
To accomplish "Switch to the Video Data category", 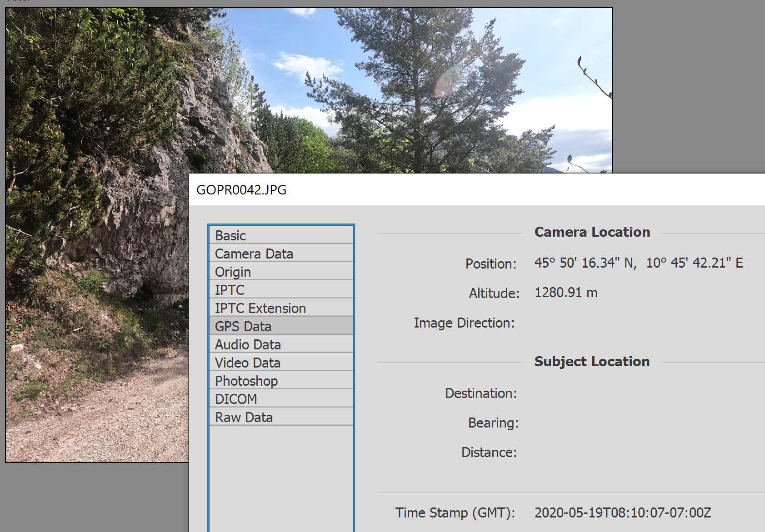I will tap(281, 363).
